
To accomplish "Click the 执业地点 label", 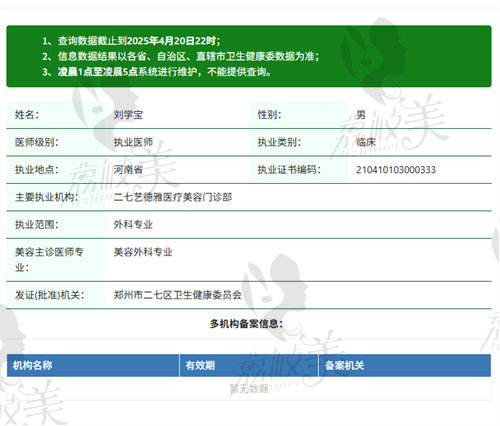I will coord(37,170).
